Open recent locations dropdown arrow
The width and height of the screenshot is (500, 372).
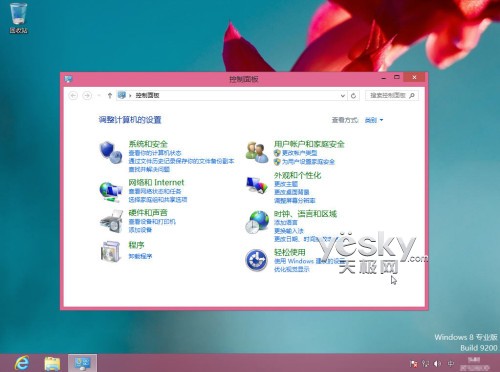99,96
